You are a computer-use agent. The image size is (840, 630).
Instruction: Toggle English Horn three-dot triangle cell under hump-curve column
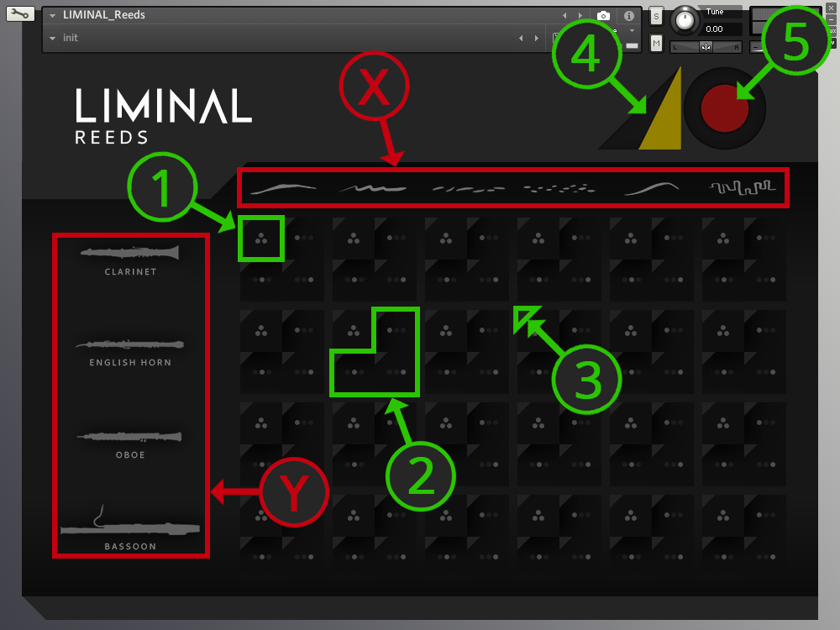[631, 331]
